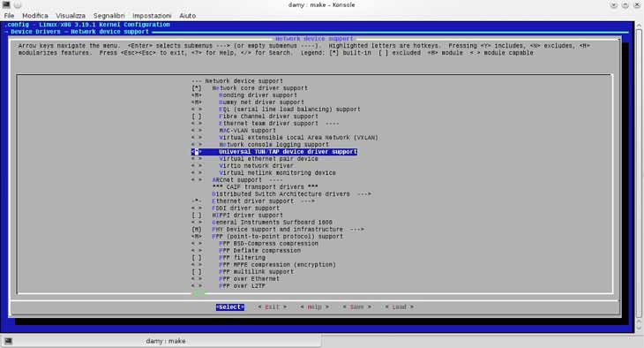Select Virtual netlink monitoring device entry

(277, 173)
